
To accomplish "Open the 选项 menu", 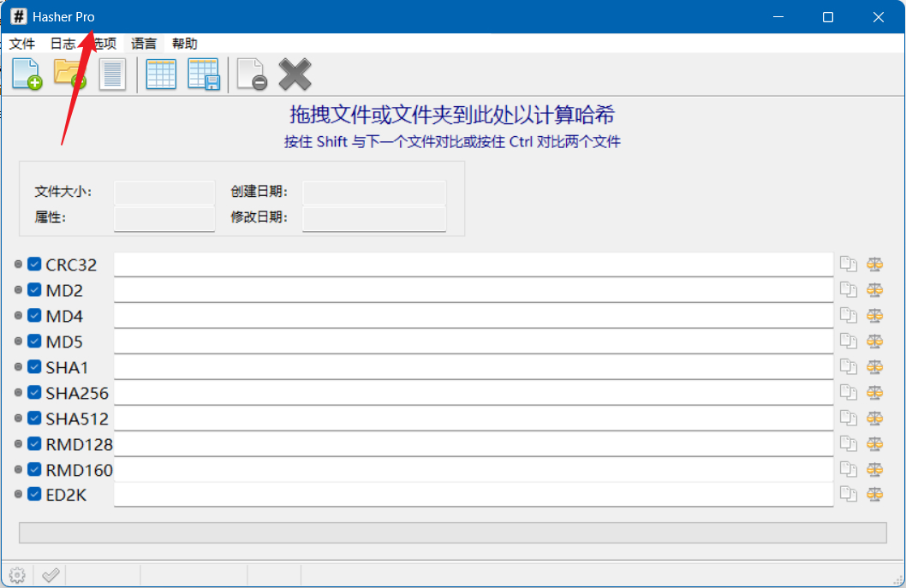I will 104,44.
